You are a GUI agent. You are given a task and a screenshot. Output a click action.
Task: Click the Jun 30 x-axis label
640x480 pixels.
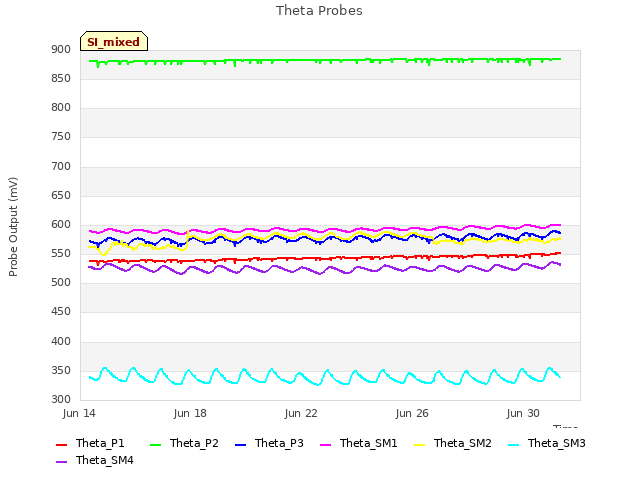(x=523, y=413)
